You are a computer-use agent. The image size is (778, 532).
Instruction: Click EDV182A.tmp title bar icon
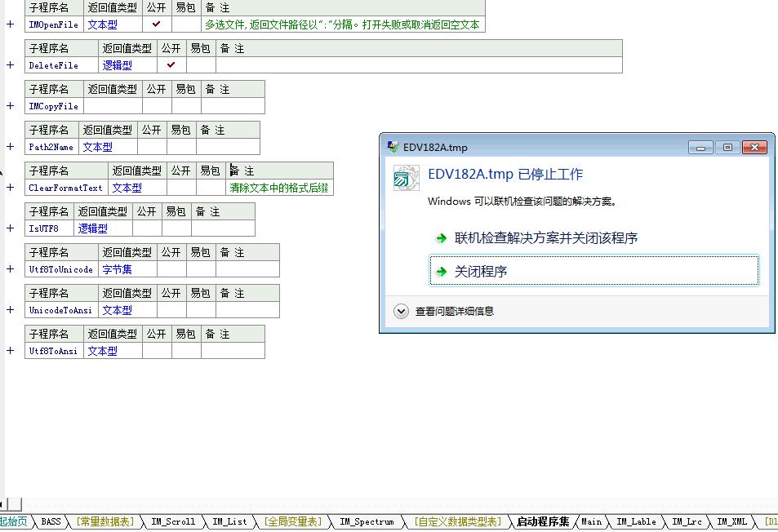click(x=393, y=147)
